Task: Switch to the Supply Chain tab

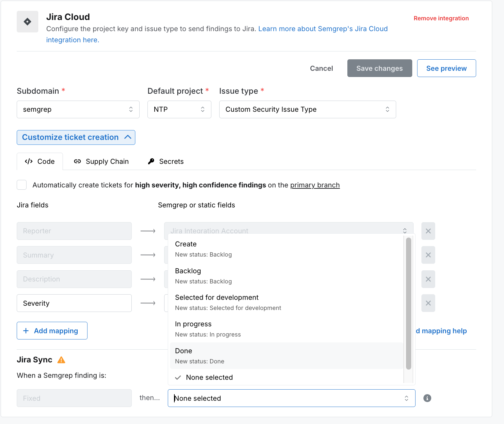Action: click(101, 161)
